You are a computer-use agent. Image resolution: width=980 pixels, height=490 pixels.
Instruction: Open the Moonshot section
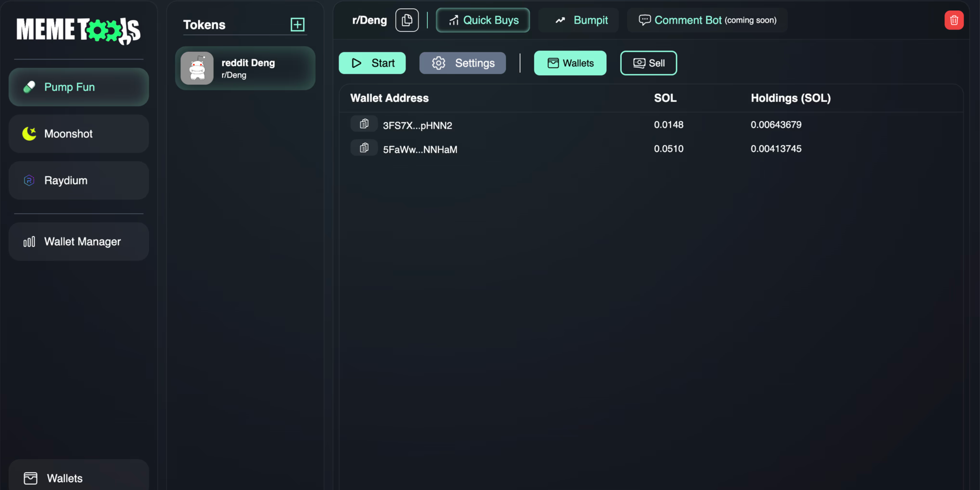[x=79, y=134]
